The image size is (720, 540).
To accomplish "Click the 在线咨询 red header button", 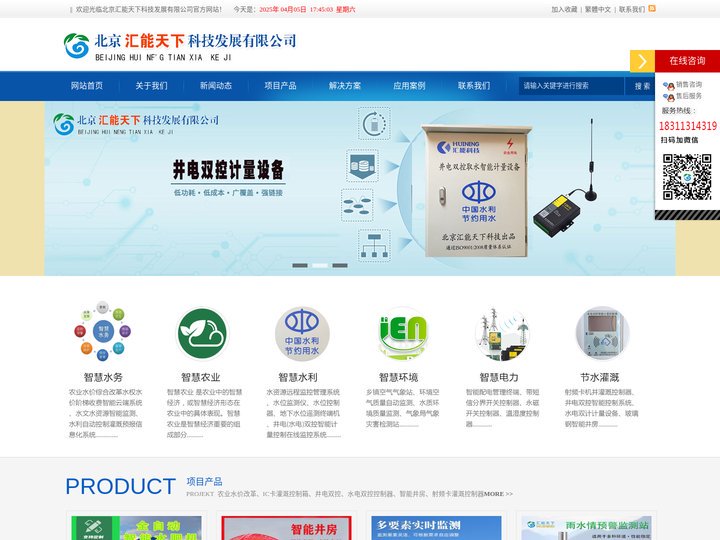I will pyautogui.click(x=687, y=61).
